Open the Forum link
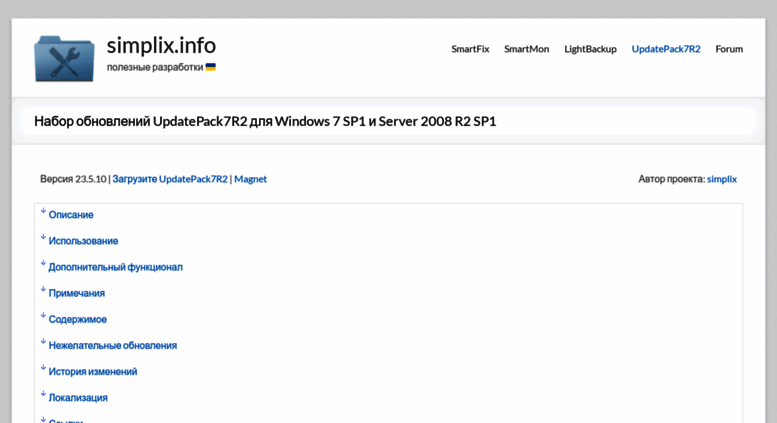Viewport: 777px width, 423px height. click(729, 49)
